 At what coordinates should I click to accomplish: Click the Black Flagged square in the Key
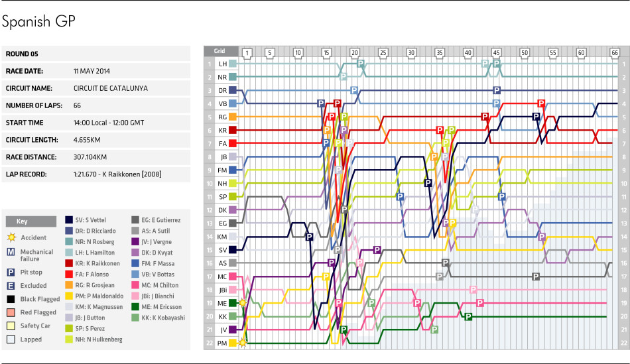(x=11, y=300)
